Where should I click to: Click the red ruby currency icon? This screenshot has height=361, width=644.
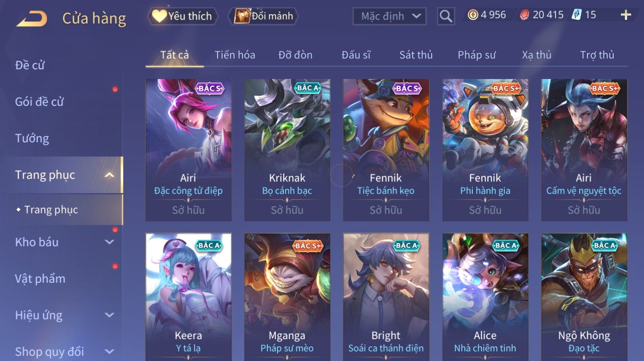click(524, 15)
